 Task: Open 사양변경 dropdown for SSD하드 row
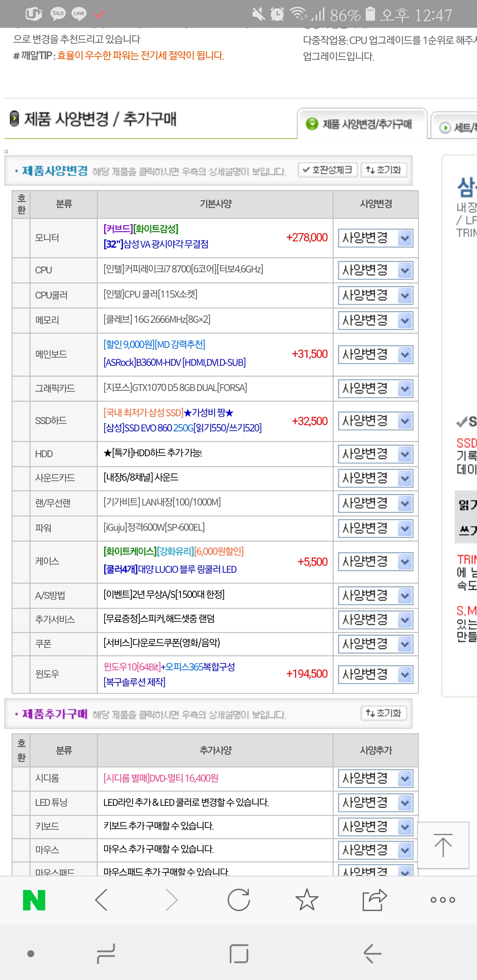click(376, 421)
